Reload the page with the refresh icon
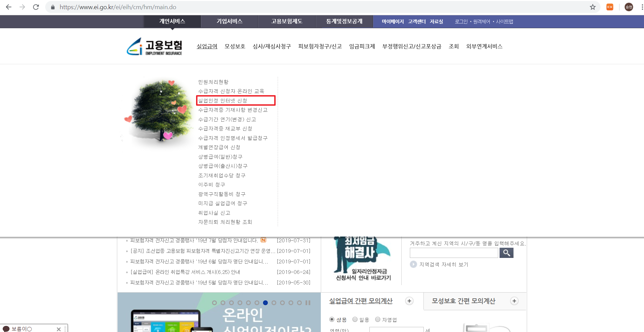Screen dimensions: 644x332 (x=36, y=7)
